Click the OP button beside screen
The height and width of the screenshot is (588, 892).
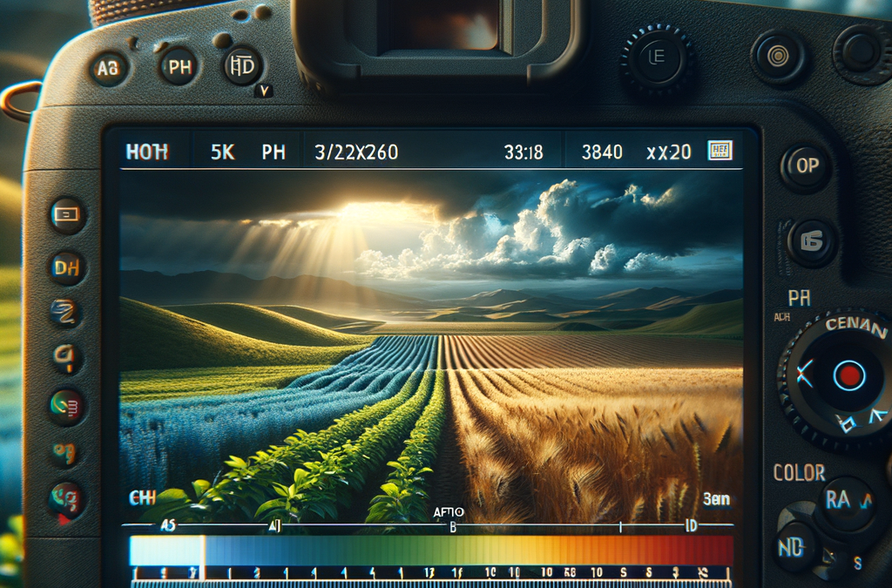point(807,166)
